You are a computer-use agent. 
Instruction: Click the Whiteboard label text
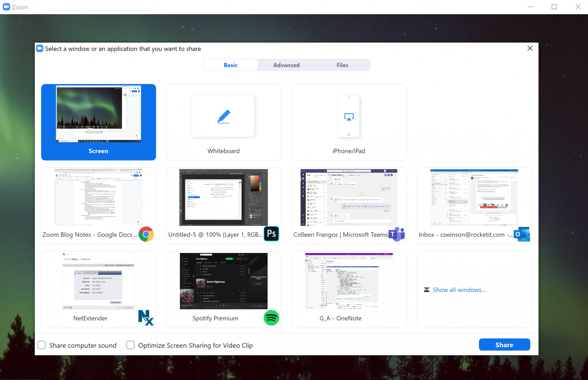point(223,151)
